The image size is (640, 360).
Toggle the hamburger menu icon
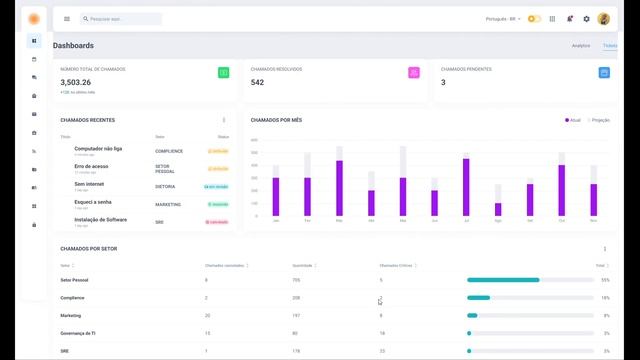tap(67, 19)
